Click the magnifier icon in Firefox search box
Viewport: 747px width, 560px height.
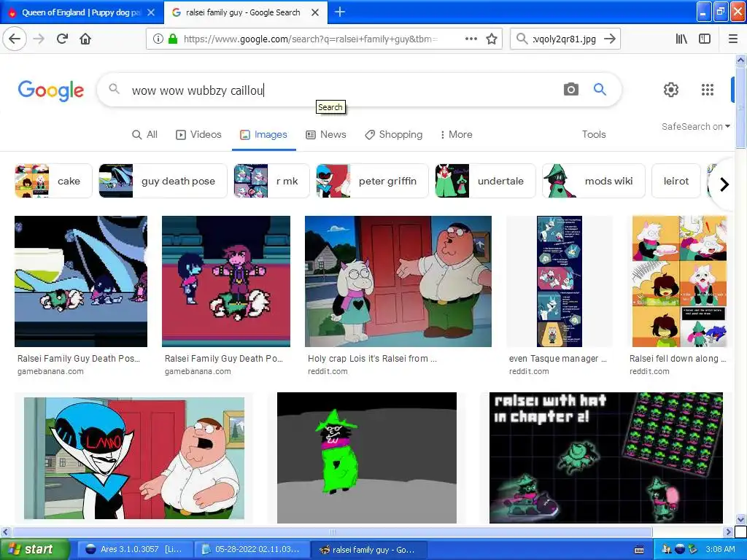coord(522,39)
